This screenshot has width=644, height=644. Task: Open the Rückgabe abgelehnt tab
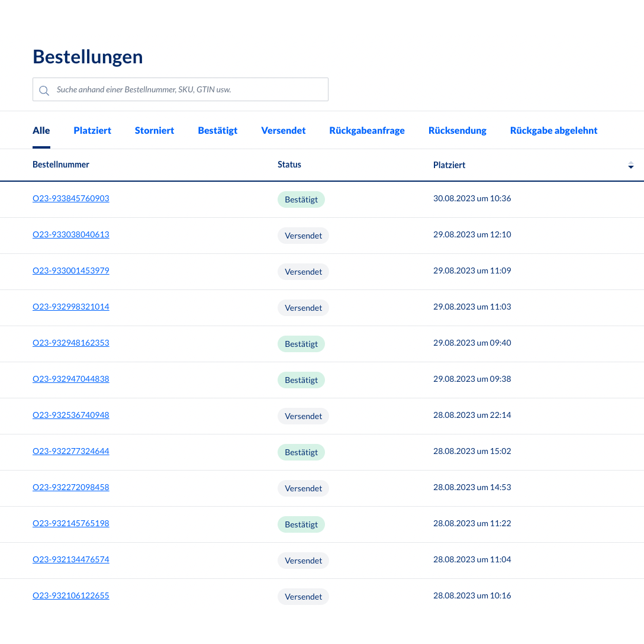pyautogui.click(x=553, y=130)
